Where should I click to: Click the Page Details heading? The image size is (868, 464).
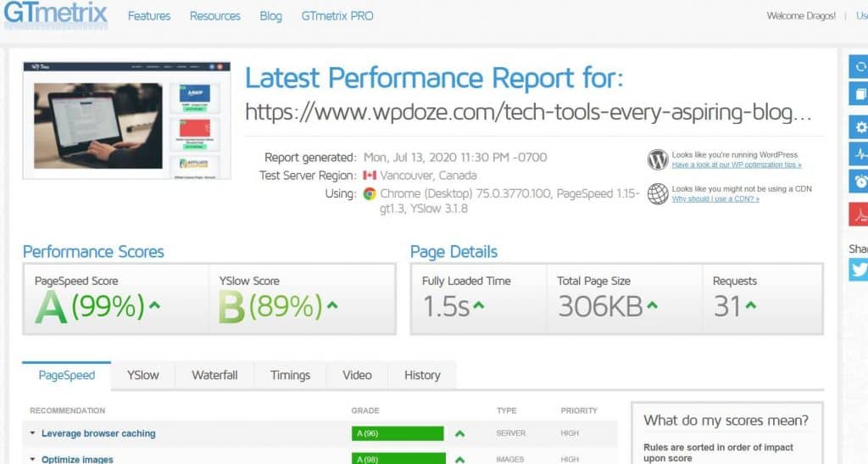[454, 252]
